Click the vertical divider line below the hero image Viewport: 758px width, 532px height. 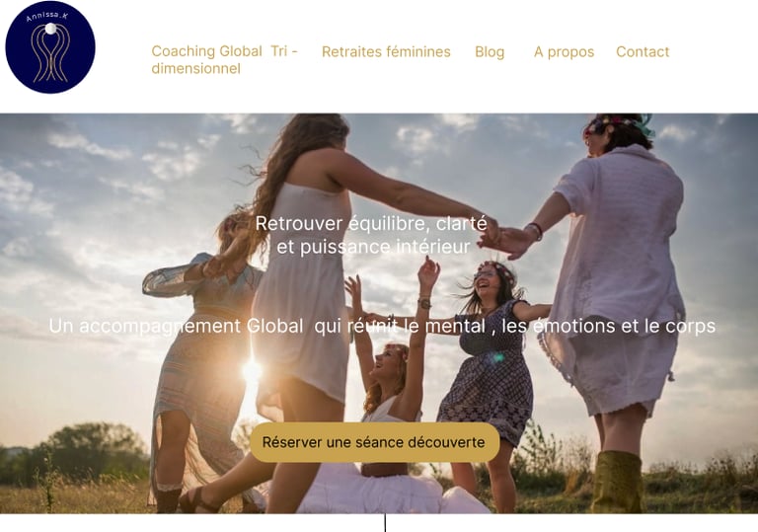[x=385, y=523]
